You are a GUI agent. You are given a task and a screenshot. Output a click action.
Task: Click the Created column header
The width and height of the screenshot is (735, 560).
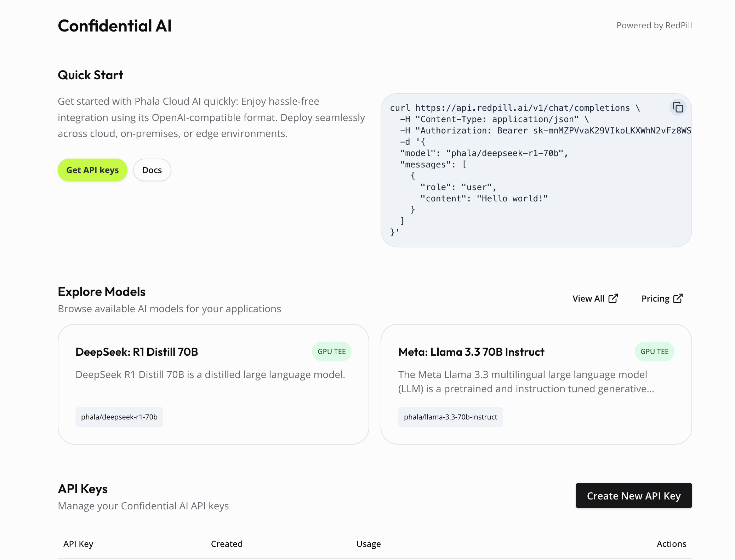click(x=227, y=544)
